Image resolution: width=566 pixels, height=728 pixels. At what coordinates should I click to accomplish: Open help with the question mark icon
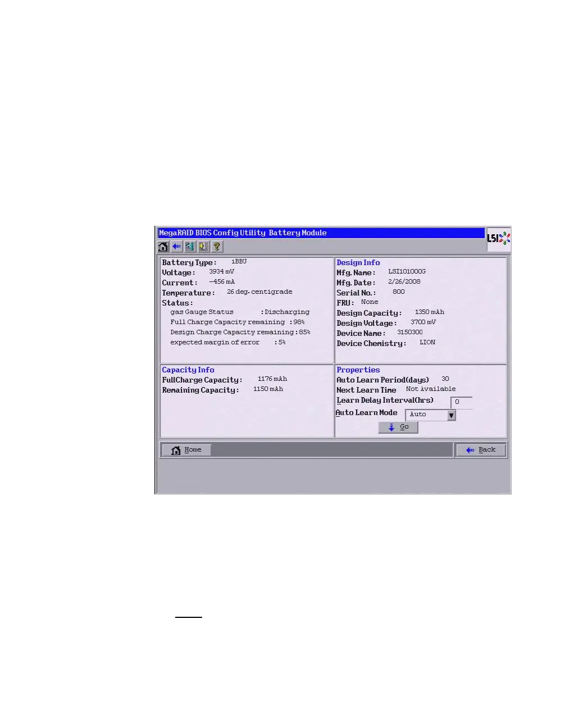coord(217,247)
